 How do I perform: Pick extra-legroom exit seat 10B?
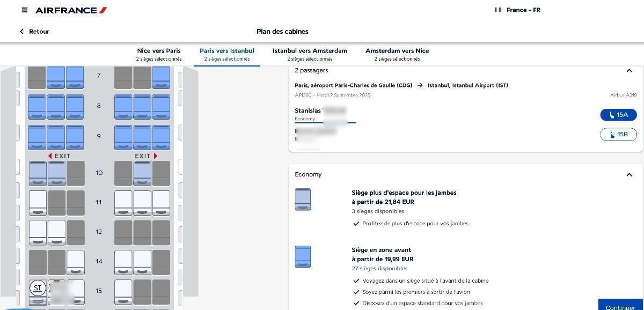click(x=56, y=173)
